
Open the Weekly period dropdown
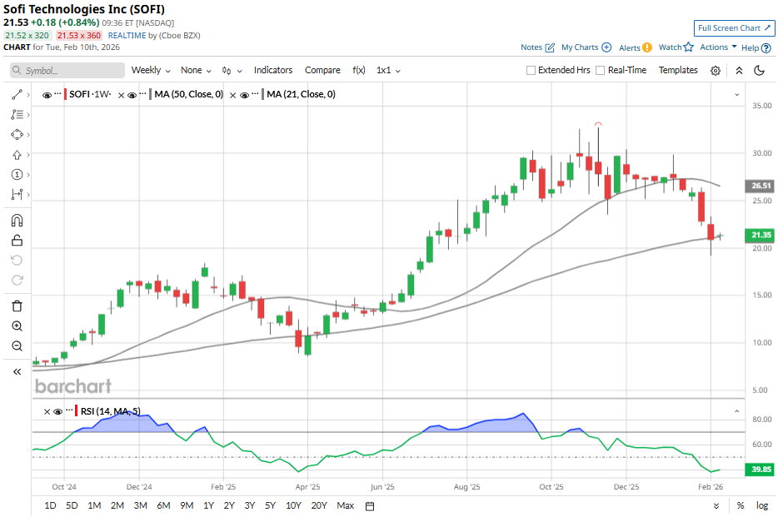pos(151,71)
